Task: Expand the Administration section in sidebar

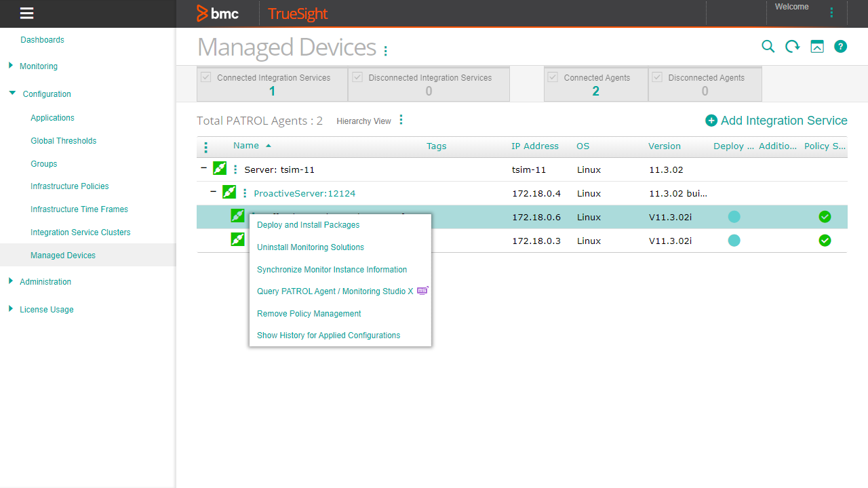Action: tap(11, 281)
